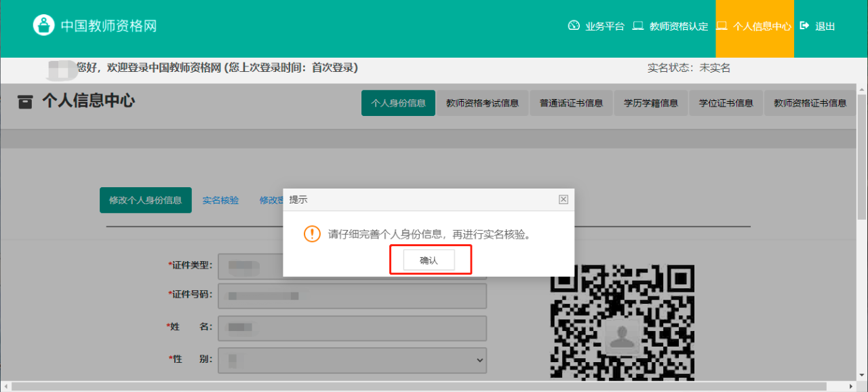Viewport: 868px width, 392px height.
Task: Switch to 教师资格考试信息 tab
Action: tap(482, 103)
